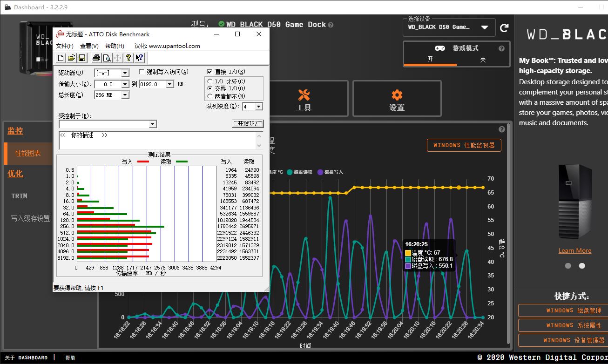Click the description box vertical scrollbar
608x364 pixels.
(x=260, y=140)
